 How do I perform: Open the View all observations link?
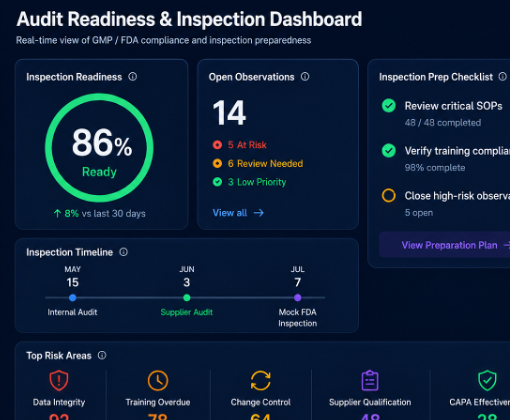[238, 213]
